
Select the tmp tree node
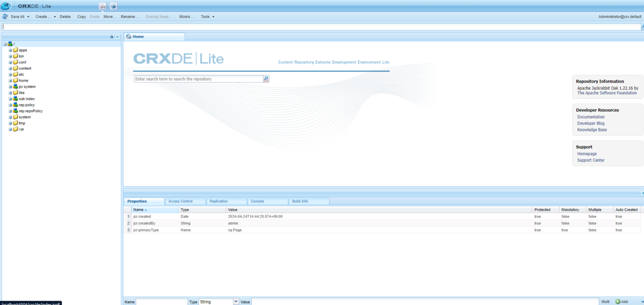pos(21,123)
